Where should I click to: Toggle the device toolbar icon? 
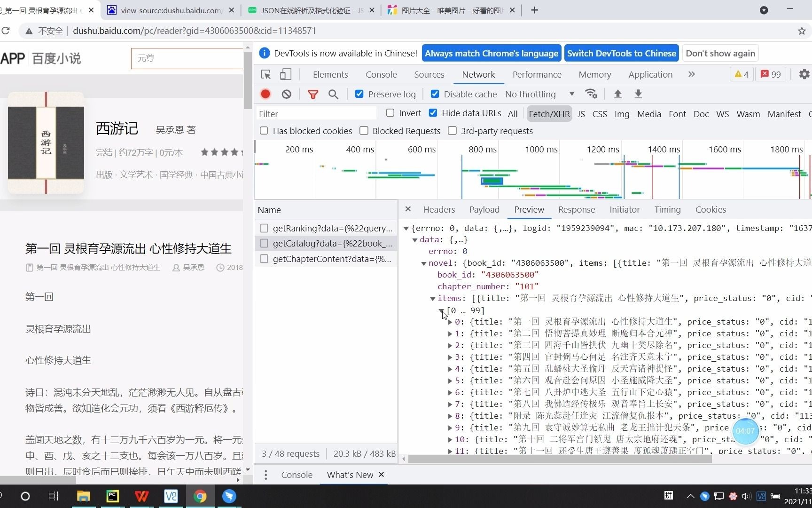coord(286,74)
